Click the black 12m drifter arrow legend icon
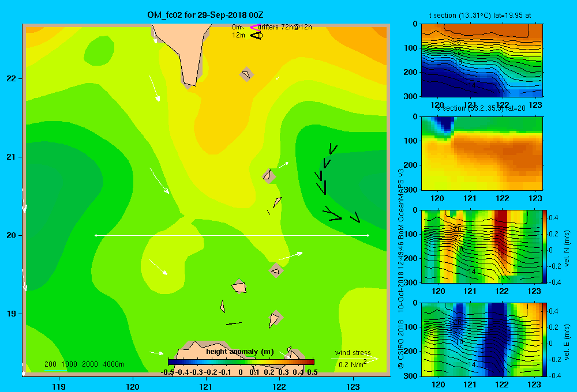Image resolution: width=577 pixels, height=392 pixels. [256, 35]
